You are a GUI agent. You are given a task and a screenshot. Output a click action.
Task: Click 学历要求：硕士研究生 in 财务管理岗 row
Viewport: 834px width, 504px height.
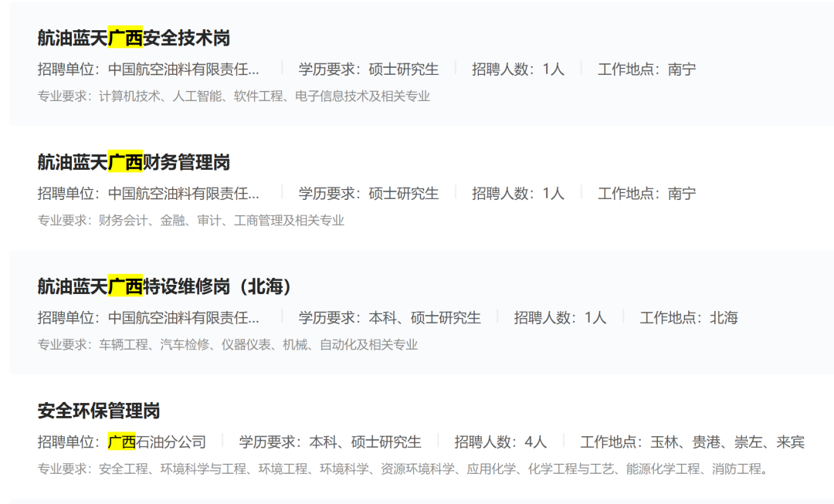pos(368,194)
